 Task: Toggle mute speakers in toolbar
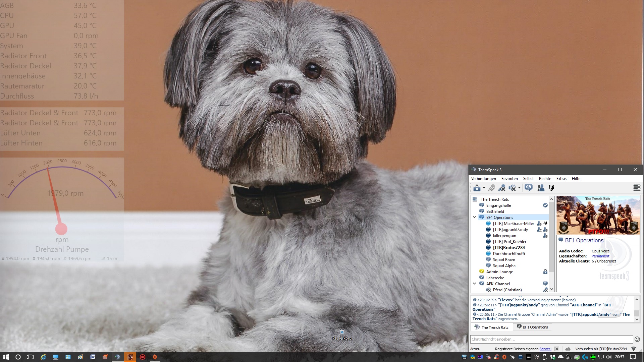(512, 188)
